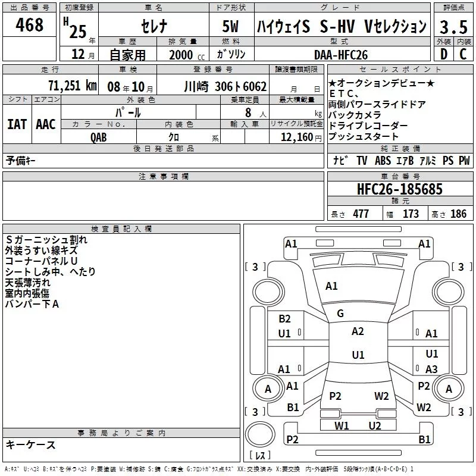Click the 予備キー entry
The image size is (476, 476).
point(21,161)
